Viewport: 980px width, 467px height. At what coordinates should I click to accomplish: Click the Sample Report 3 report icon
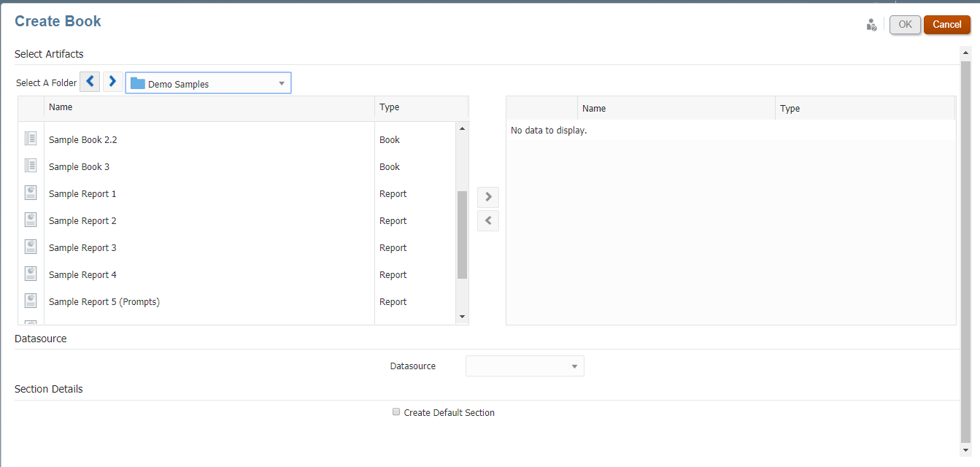[x=31, y=247]
